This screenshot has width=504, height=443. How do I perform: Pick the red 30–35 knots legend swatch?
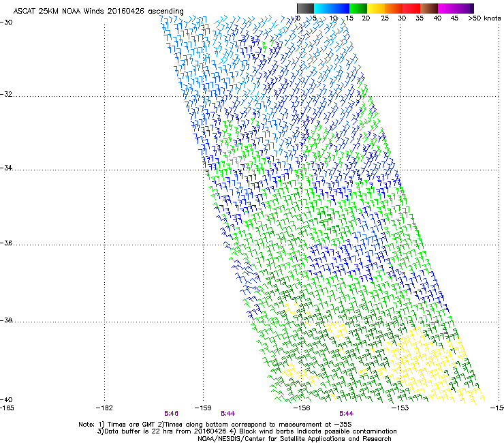click(x=411, y=8)
